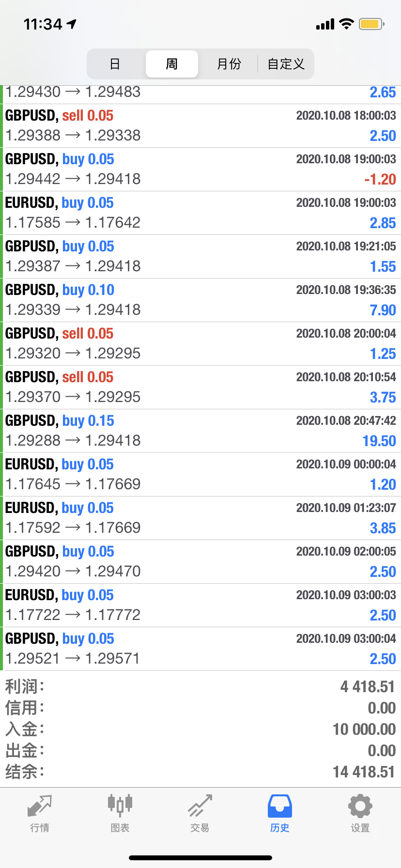This screenshot has width=401, height=868.
Task: Choose the 自定义 custom period
Action: tap(286, 64)
